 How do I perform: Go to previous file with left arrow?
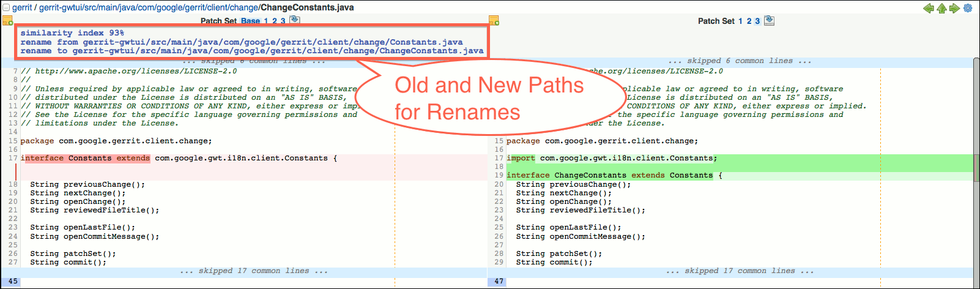pos(929,8)
